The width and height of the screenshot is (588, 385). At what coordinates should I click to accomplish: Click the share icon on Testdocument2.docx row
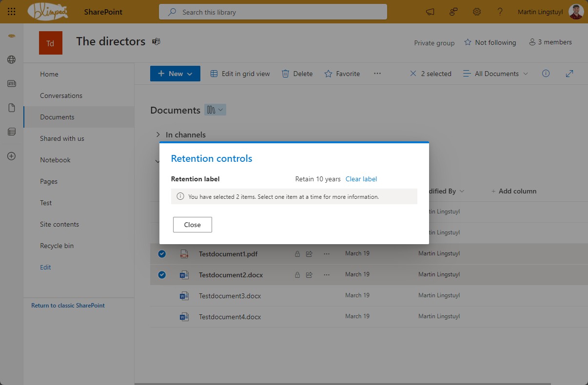click(x=309, y=275)
